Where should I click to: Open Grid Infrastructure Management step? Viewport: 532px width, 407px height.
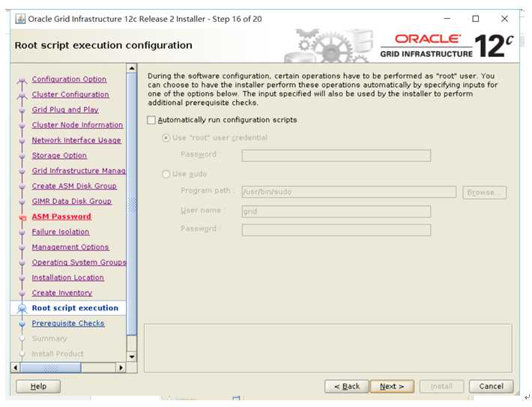click(x=79, y=171)
